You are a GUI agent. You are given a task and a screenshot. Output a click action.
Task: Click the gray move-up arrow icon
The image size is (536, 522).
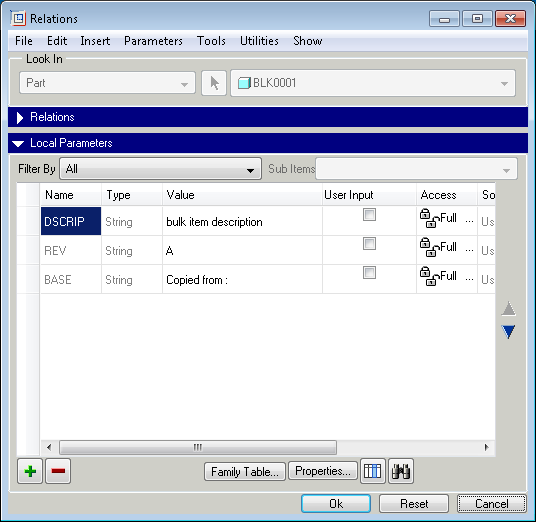click(x=508, y=308)
